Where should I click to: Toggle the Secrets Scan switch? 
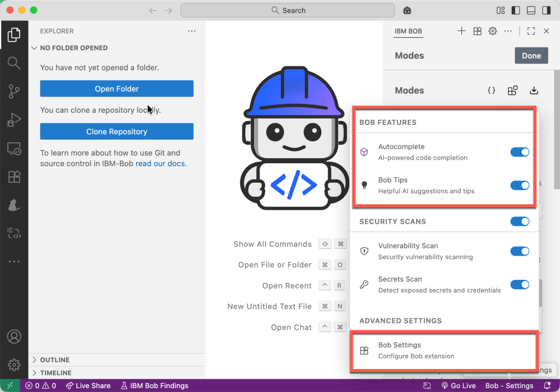click(x=519, y=285)
